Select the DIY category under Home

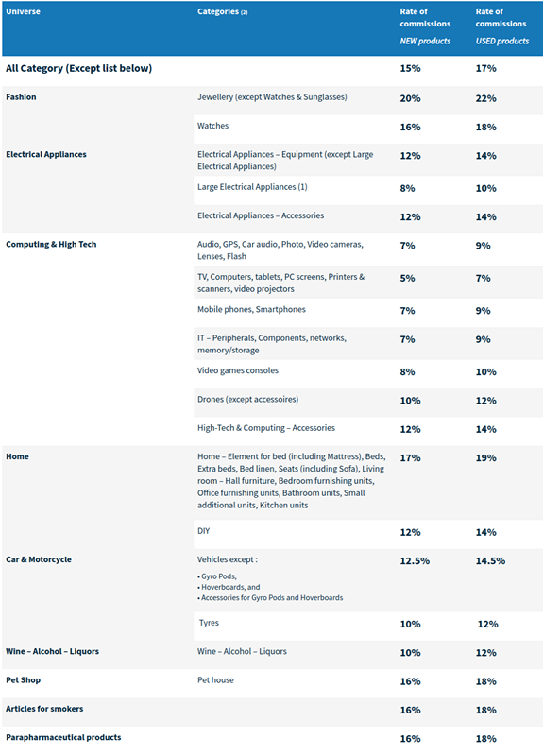[203, 531]
